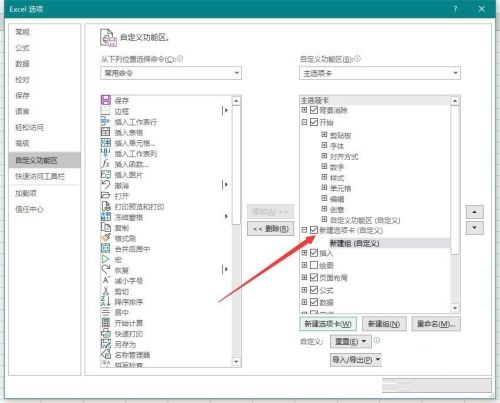Viewport: 500px width, 403px height.
Task: Select the 复制 (Copy) command icon
Action: [x=106, y=228]
